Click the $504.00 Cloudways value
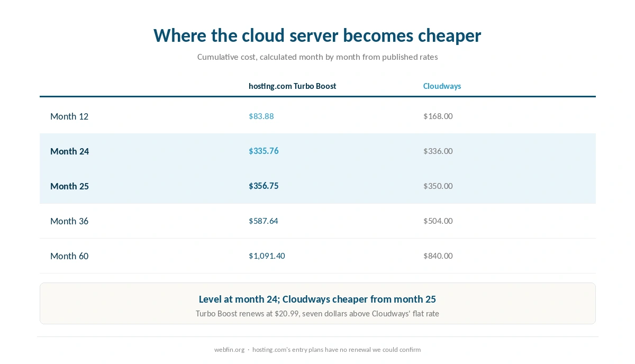 [x=438, y=221]
